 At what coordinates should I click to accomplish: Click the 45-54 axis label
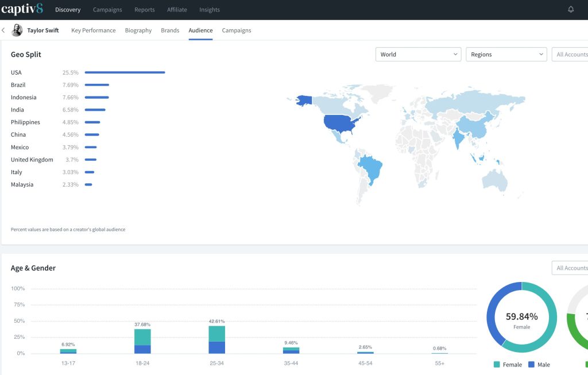tap(365, 364)
